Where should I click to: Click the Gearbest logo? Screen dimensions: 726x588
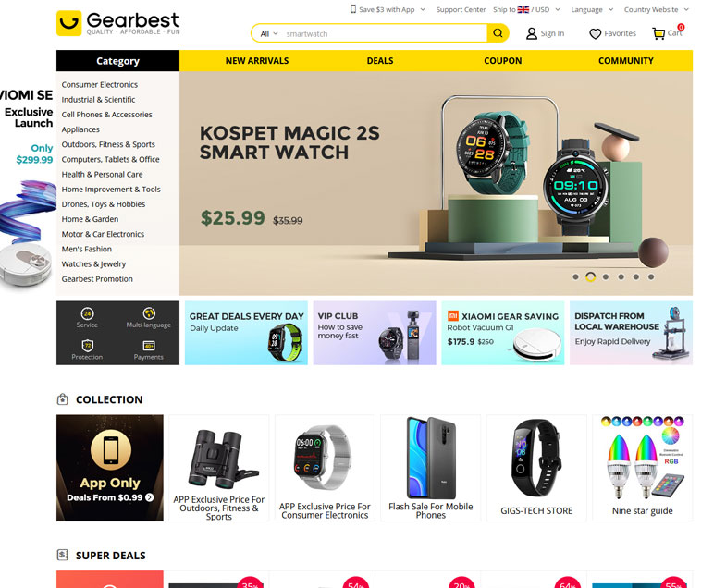click(118, 23)
